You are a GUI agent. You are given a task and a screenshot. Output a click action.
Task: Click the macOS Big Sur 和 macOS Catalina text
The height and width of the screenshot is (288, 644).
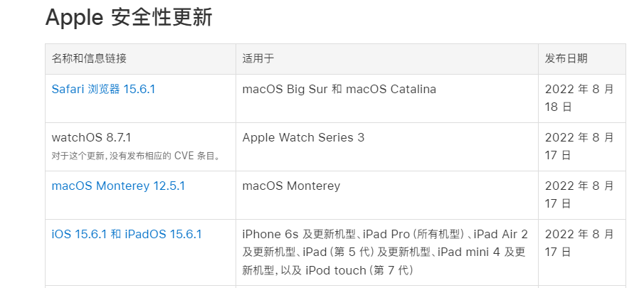(339, 89)
